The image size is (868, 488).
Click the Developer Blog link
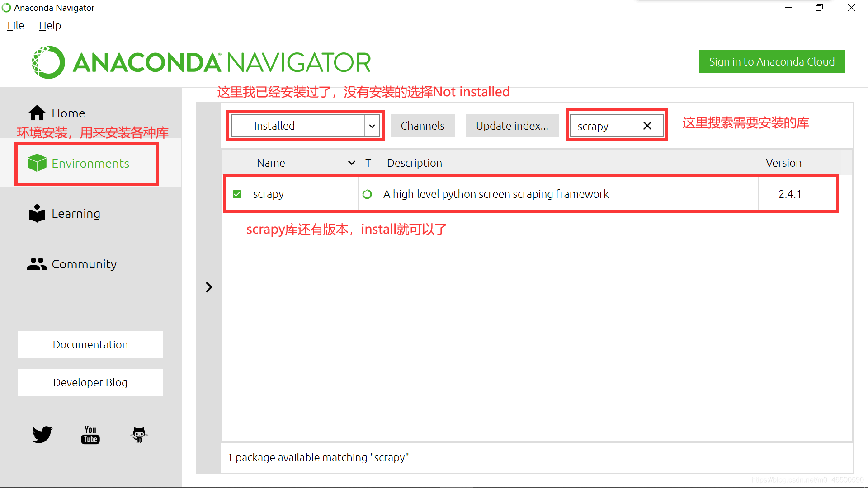click(91, 382)
